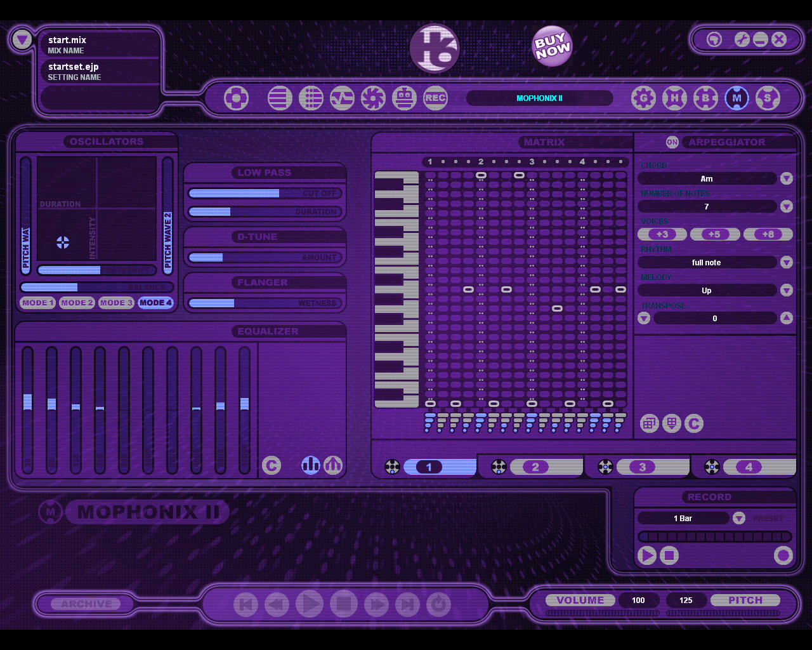Open the wrench settings icon in top right
Image resolution: width=812 pixels, height=650 pixels.
tap(742, 39)
